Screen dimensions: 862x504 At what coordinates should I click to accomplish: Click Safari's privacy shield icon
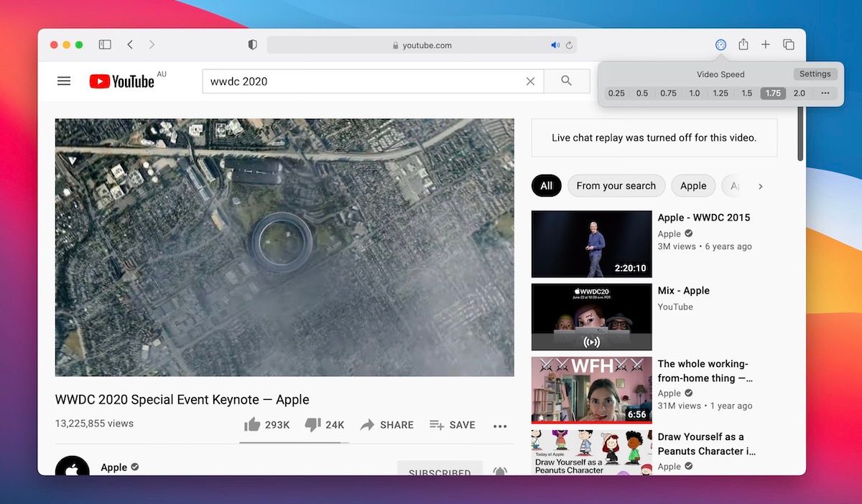point(252,44)
